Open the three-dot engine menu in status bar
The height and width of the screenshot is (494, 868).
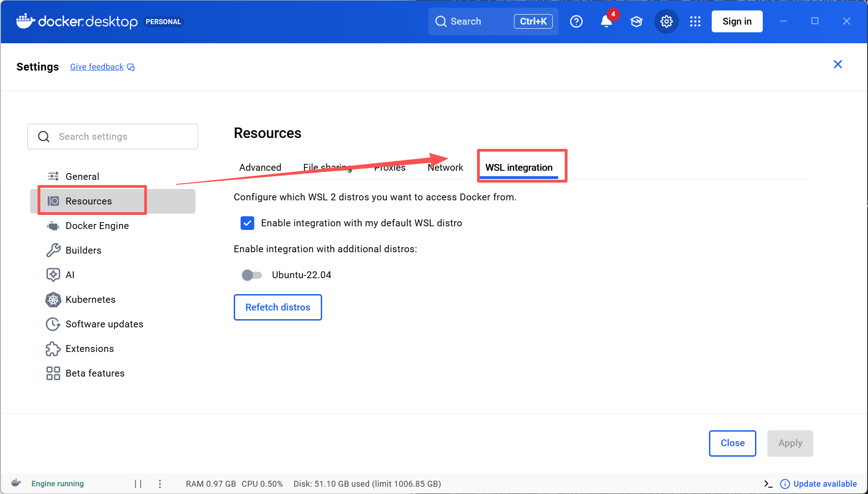click(x=160, y=484)
